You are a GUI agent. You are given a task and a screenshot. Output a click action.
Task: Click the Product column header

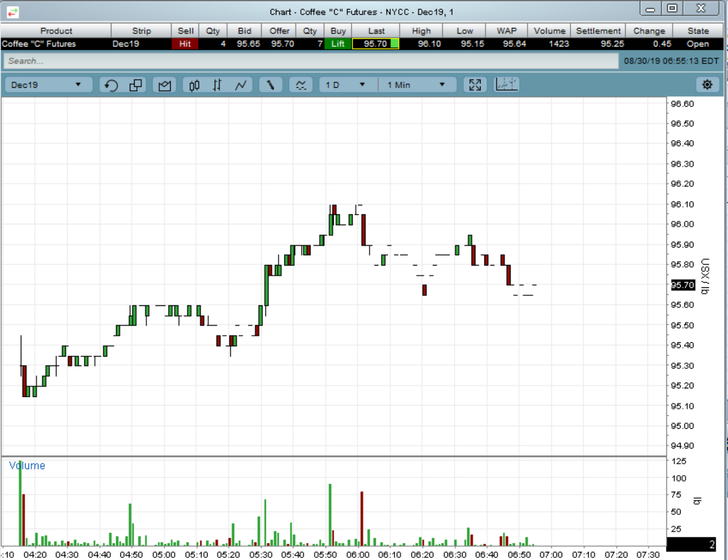point(56,31)
